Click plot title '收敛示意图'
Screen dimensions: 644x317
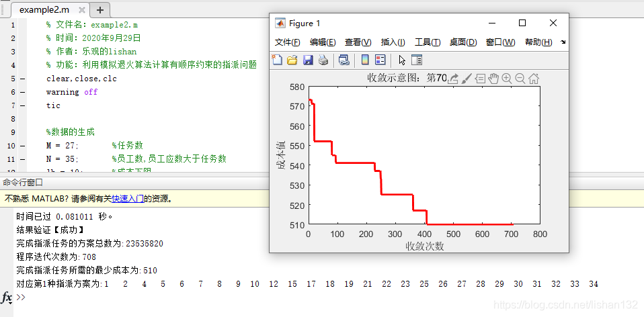393,78
